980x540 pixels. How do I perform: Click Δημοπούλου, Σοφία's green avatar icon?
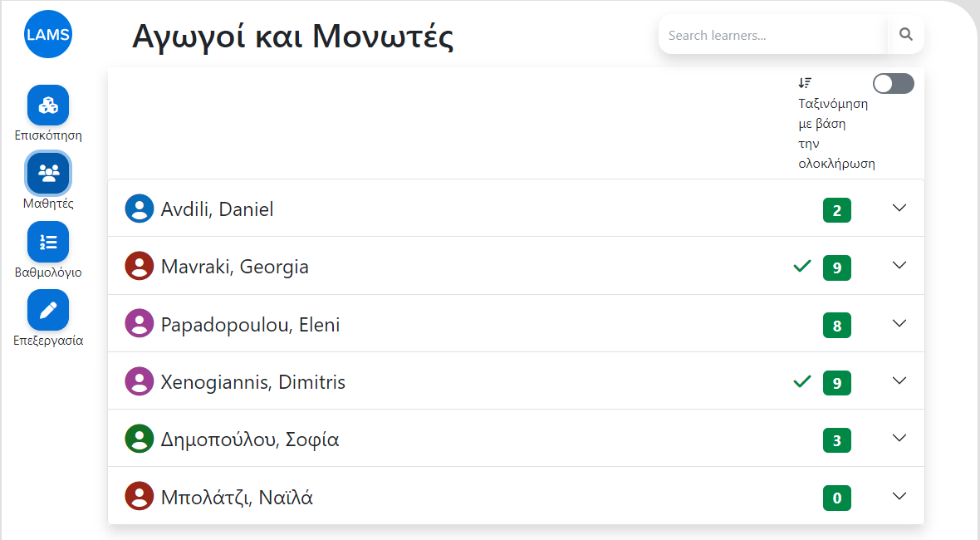pos(140,439)
